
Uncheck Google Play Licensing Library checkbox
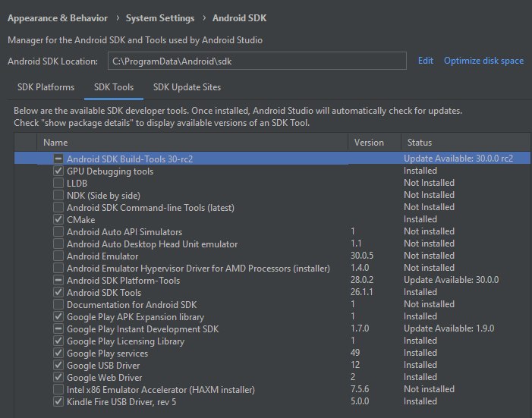[58, 341]
